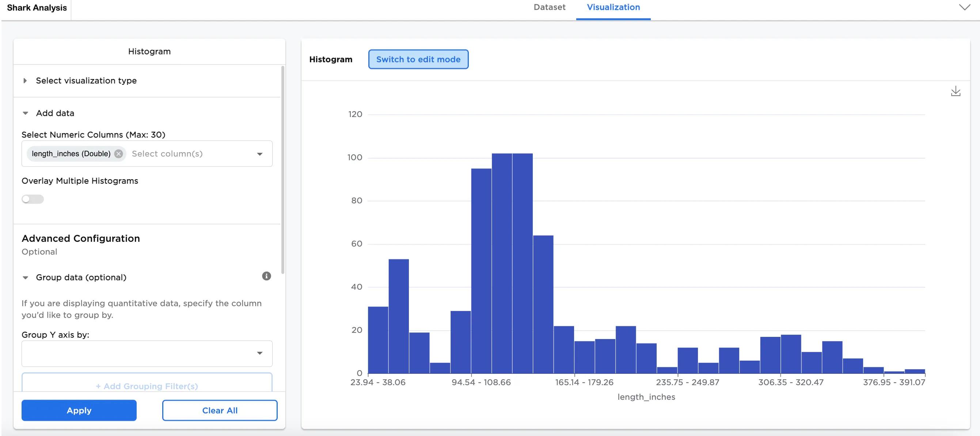The width and height of the screenshot is (980, 436).
Task: Select the Visualization tab
Action: (613, 7)
